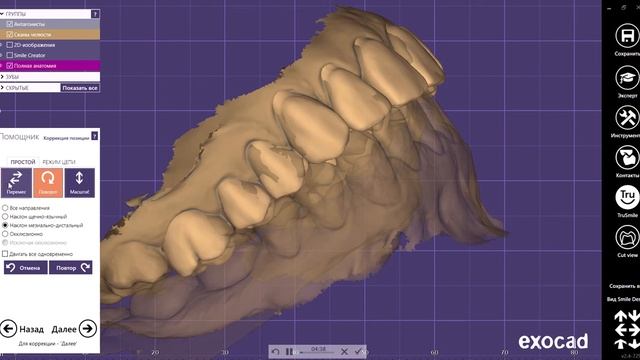Select the Наклон щечно-язычный radio option
The width and height of the screenshot is (640, 360).
(5, 217)
